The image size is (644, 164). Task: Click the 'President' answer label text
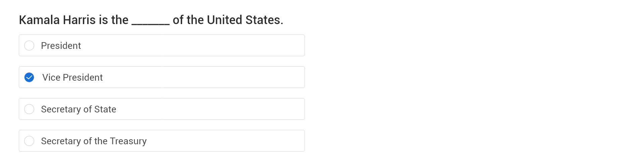(61, 46)
